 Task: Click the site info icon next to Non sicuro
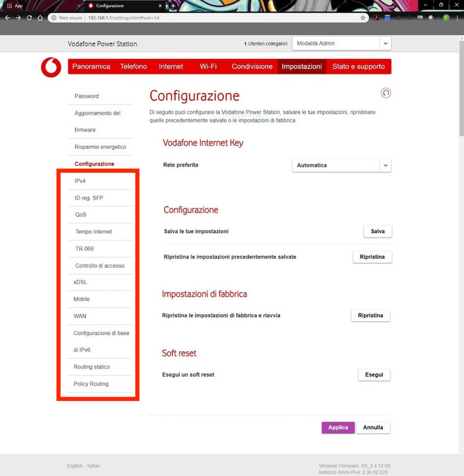[54, 18]
